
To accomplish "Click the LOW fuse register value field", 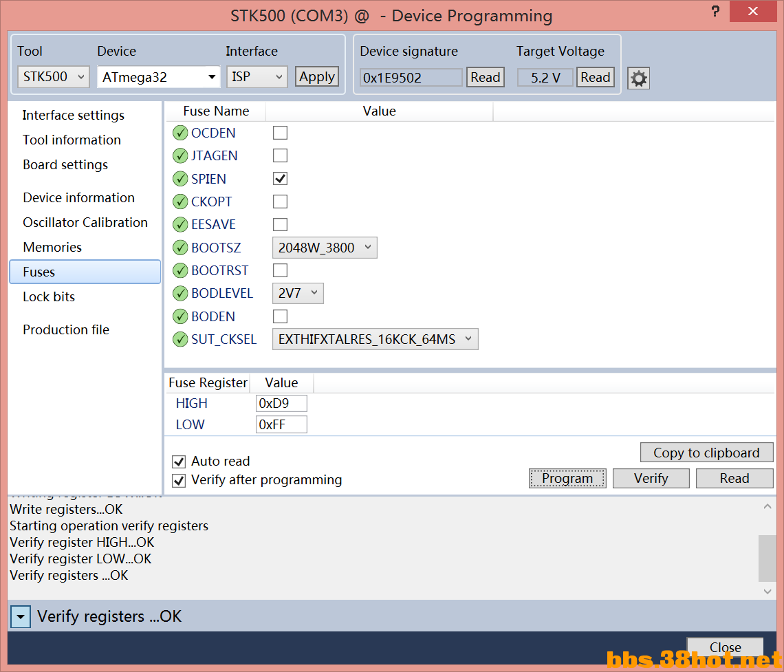I will click(281, 425).
